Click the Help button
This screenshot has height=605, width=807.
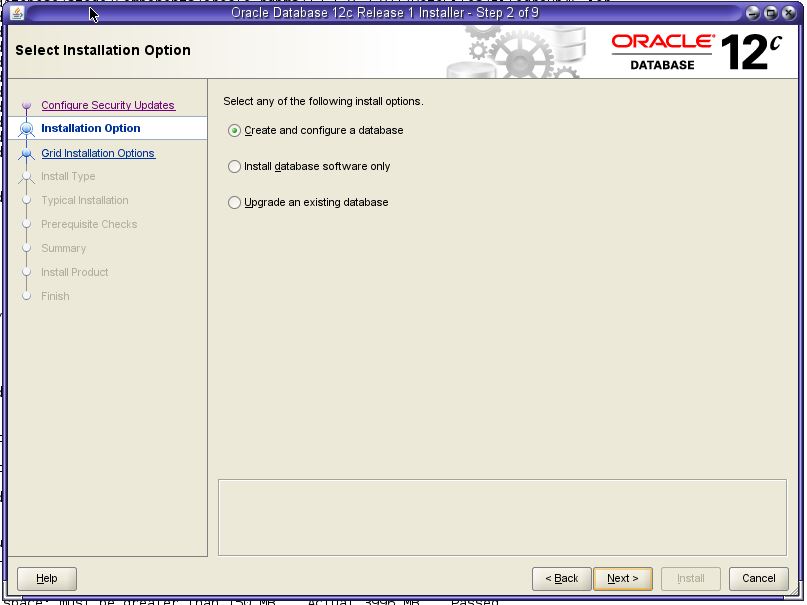pyautogui.click(x=47, y=579)
